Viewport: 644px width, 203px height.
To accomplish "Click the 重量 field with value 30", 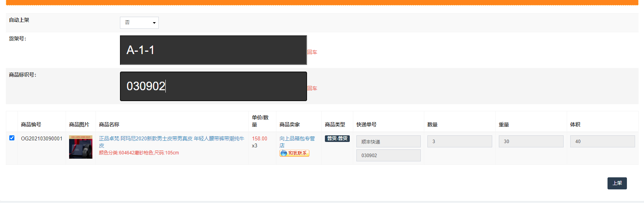I will (531, 141).
